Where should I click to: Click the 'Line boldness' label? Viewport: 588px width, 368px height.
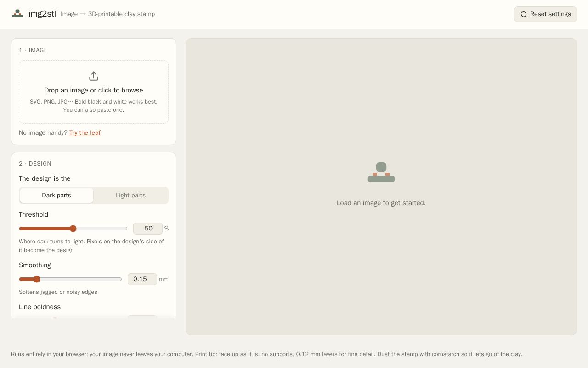[x=40, y=307]
